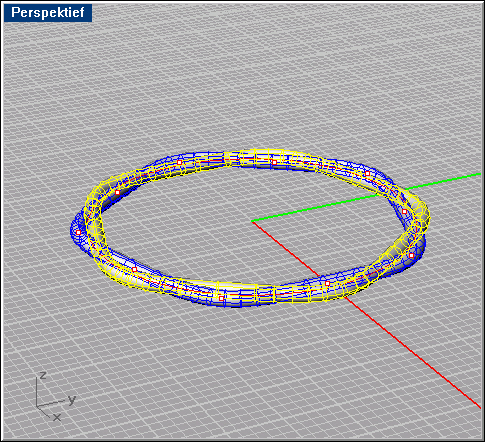Pick the front-left control point below the ring opening
Image resolution: width=485 pixels, height=442 pixels.
(x=135, y=269)
